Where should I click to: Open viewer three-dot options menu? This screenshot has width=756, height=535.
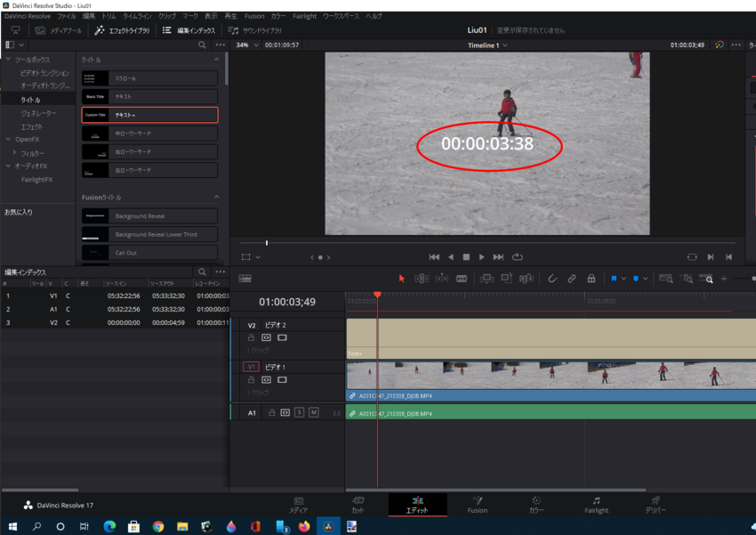pos(736,45)
